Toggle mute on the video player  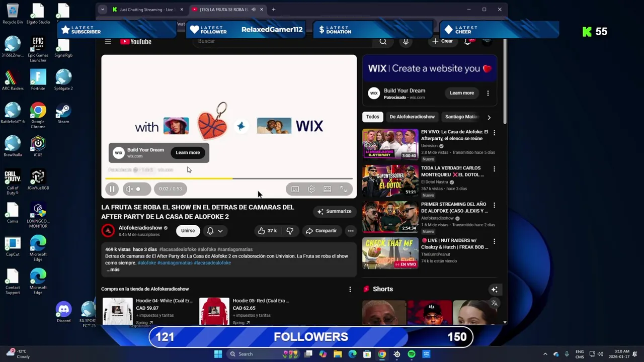click(x=129, y=189)
